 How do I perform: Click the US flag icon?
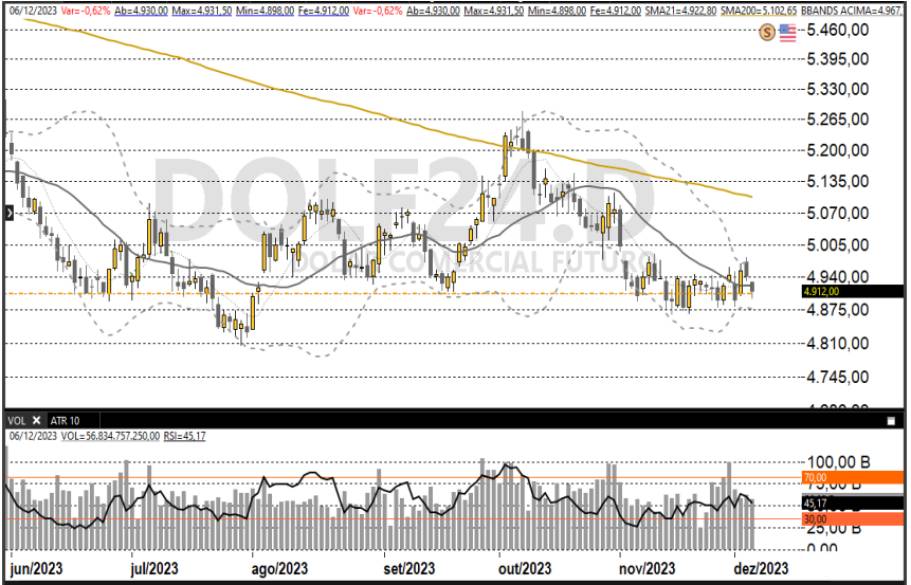coord(787,32)
